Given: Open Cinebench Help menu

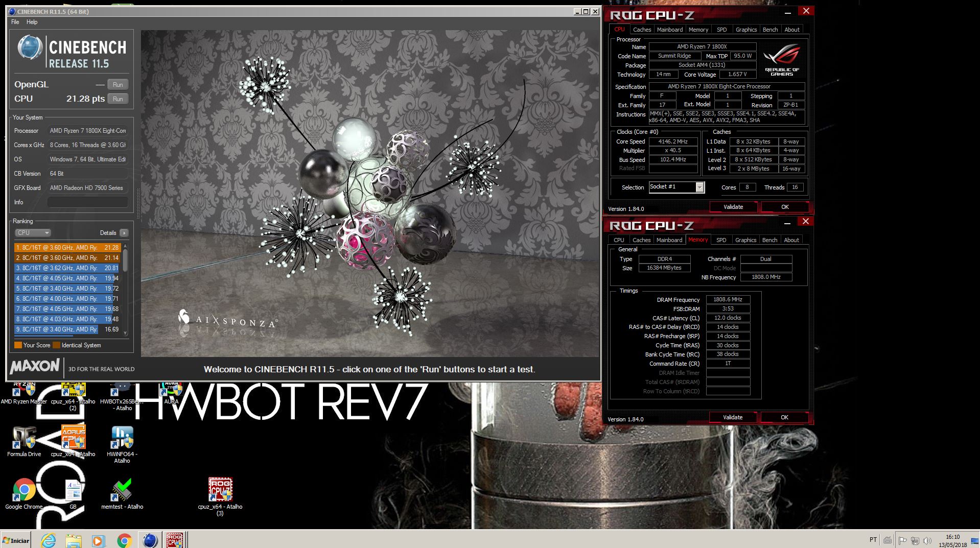Looking at the screenshot, I should [x=32, y=22].
